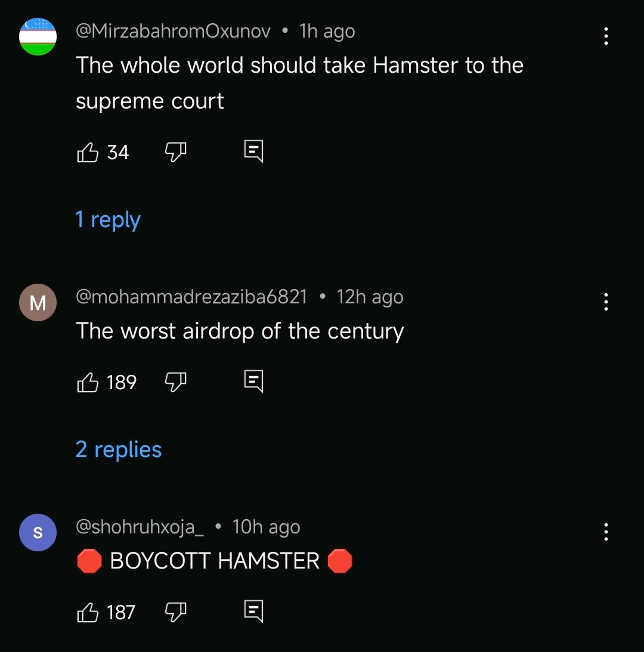This screenshot has height=652, width=644.
Task: Open three-dot menu on mohammadrezaziba6821's comment
Action: click(x=606, y=302)
